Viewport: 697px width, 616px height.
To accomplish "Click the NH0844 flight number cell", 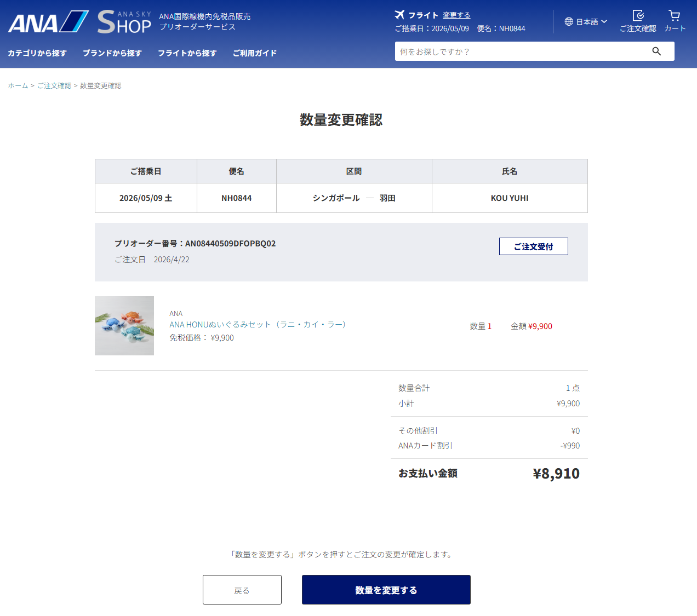I will pos(237,198).
